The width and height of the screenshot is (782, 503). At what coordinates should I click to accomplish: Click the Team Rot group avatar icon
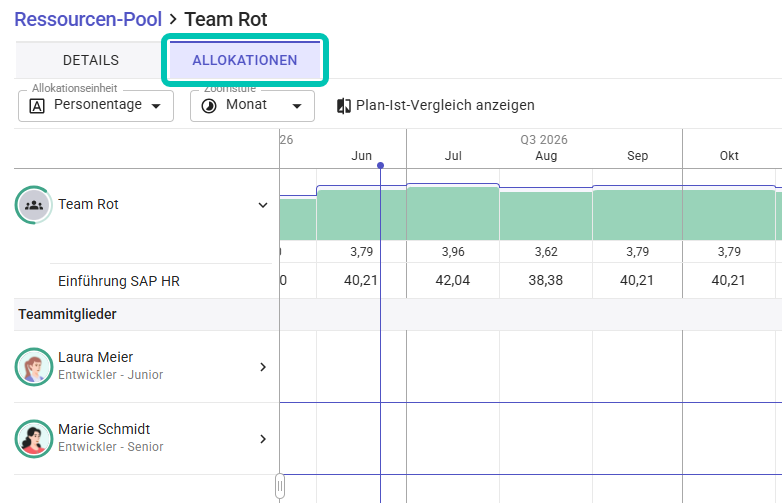pyautogui.click(x=33, y=205)
